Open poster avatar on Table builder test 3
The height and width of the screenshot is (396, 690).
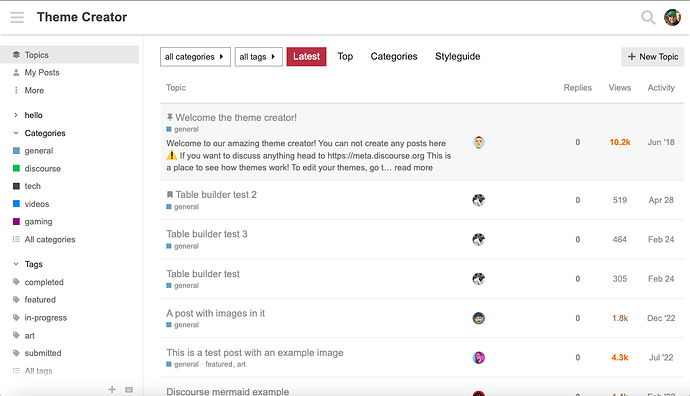[x=479, y=239]
